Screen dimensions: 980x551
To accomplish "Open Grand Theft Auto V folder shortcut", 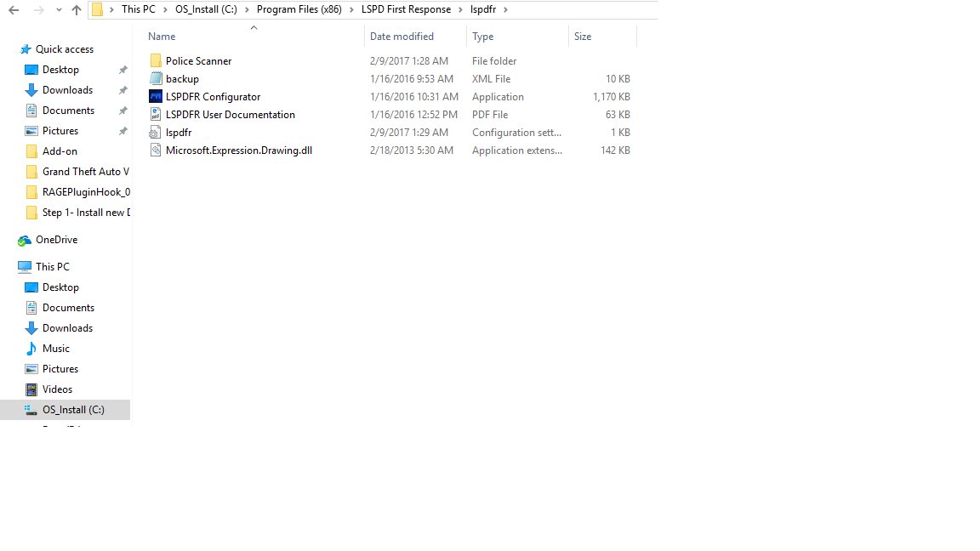I will [x=86, y=172].
